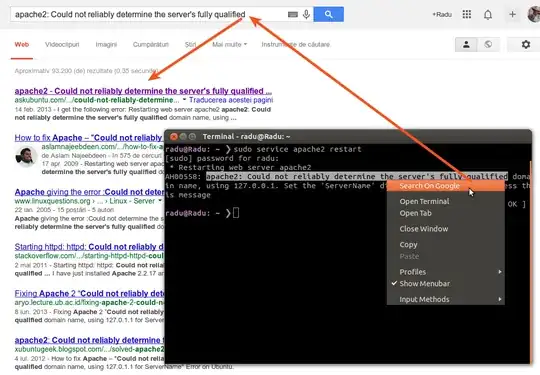Image resolution: width=540 pixels, height=375 pixels.
Task: Switch to the Imagini tab
Action: 106,44
